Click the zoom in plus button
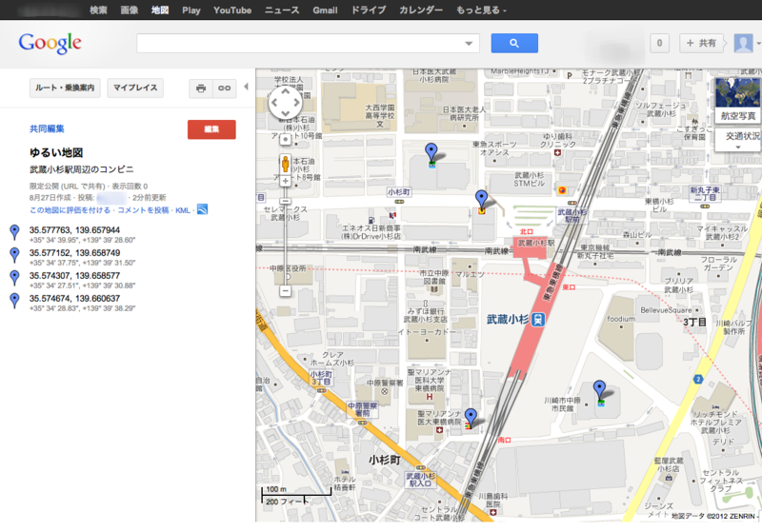This screenshot has width=762, height=532. click(285, 181)
